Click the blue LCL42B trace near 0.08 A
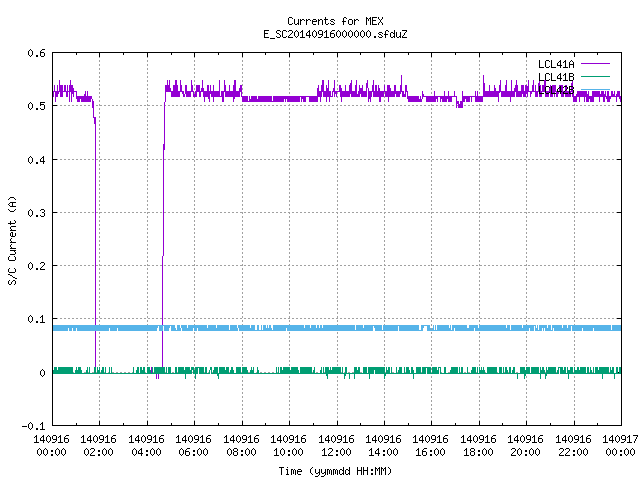This screenshot has width=640, height=480. click(x=337, y=328)
